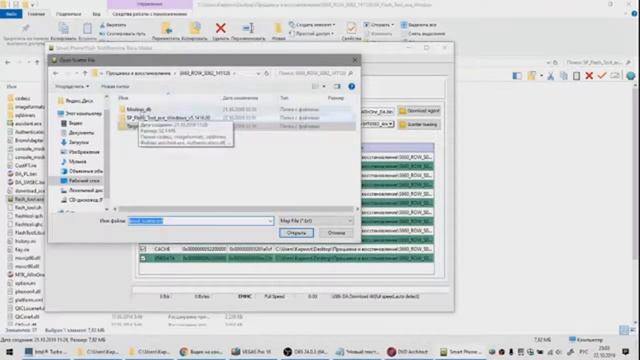Click Новая папка in the dialog toolbar
This screenshot has height=360, width=640.
[x=115, y=87]
